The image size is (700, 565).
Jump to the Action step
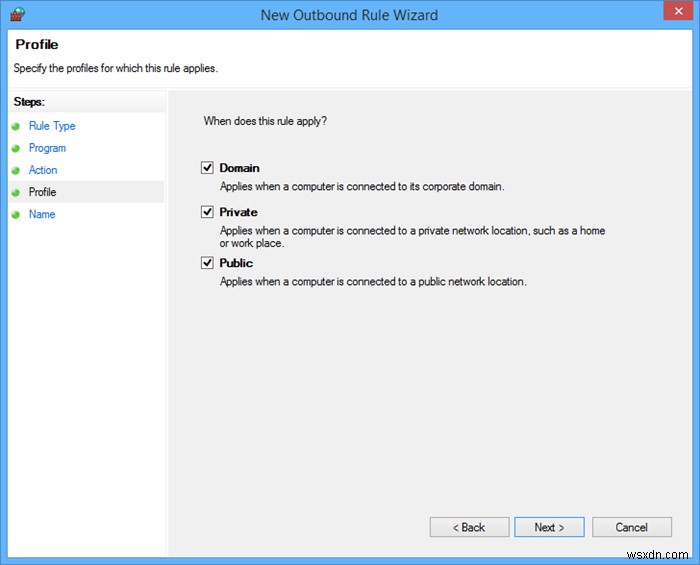43,170
